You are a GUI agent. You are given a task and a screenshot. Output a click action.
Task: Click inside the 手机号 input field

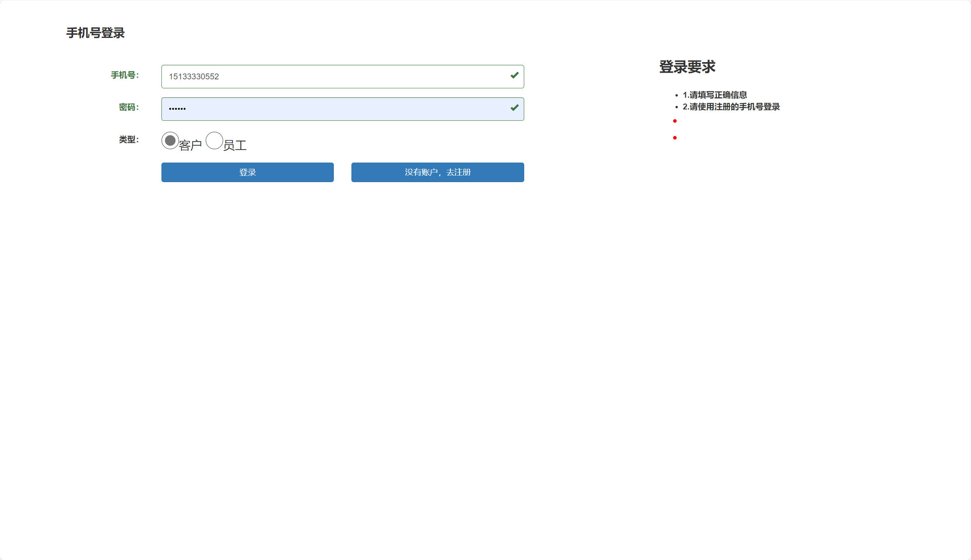click(342, 76)
